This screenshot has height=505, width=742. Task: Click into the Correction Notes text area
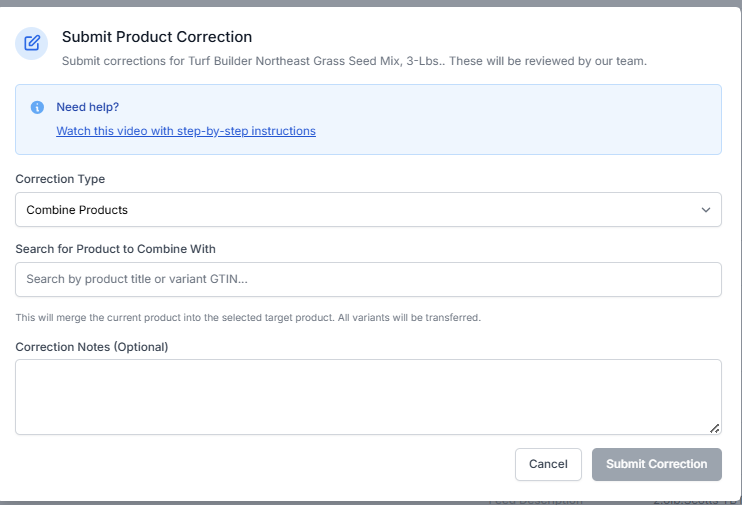tap(368, 396)
